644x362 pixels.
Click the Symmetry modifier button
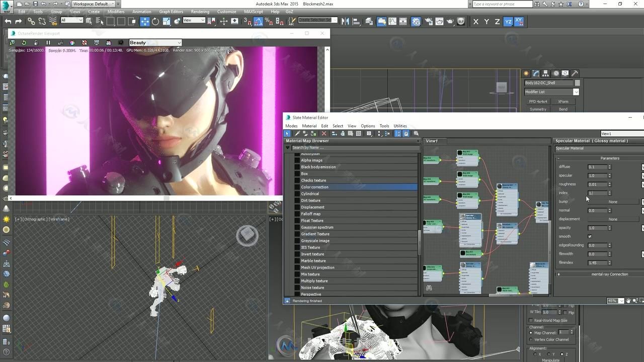tap(538, 110)
